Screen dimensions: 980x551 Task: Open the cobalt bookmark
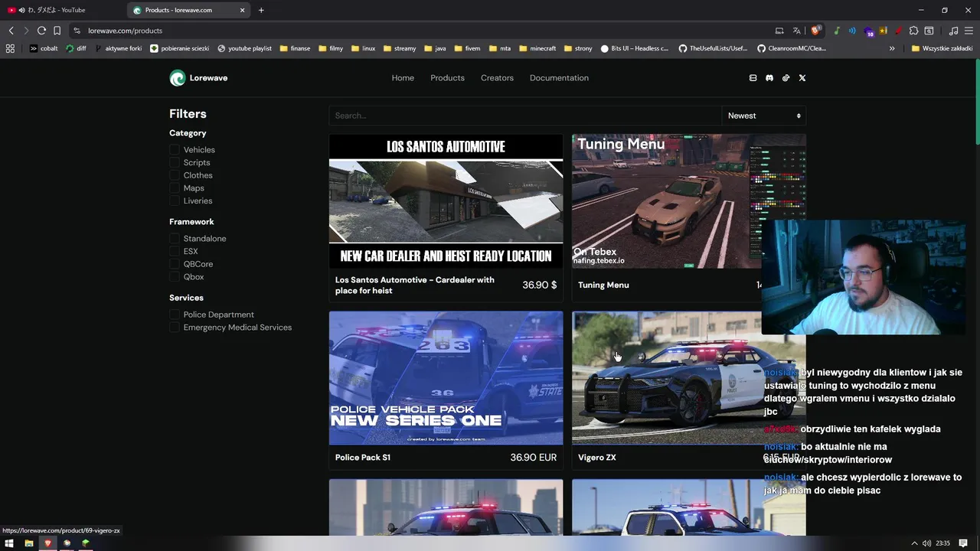point(44,48)
